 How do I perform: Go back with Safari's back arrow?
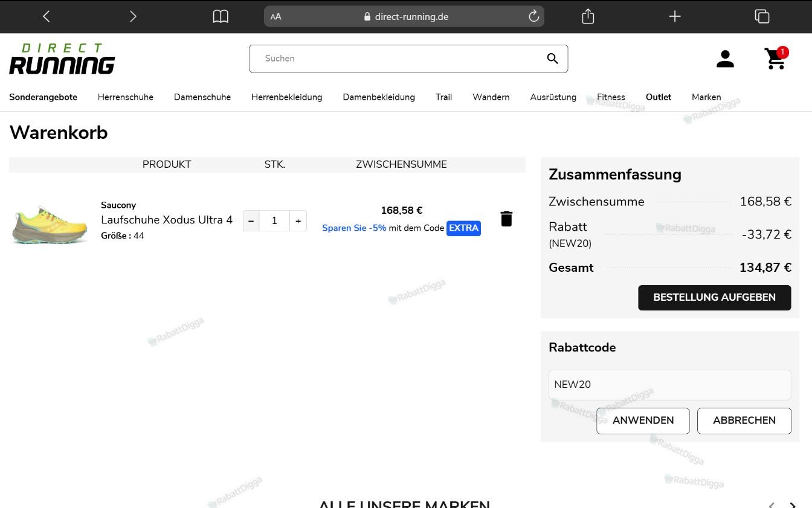coord(47,16)
